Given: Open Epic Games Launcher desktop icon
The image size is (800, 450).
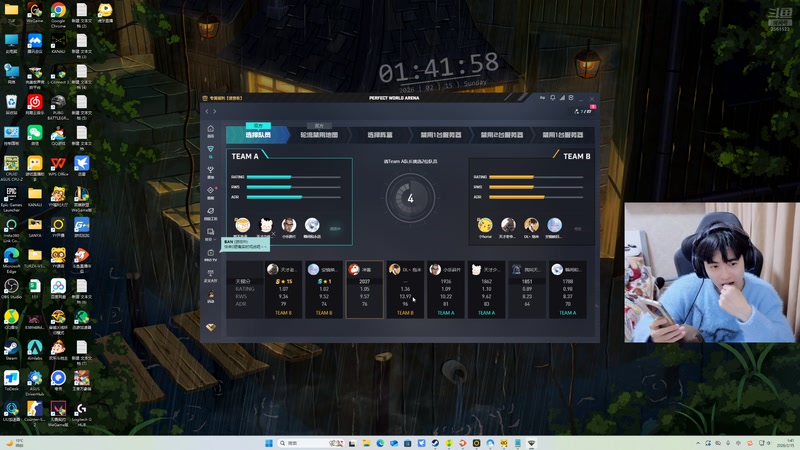Looking at the screenshot, I should [x=11, y=199].
